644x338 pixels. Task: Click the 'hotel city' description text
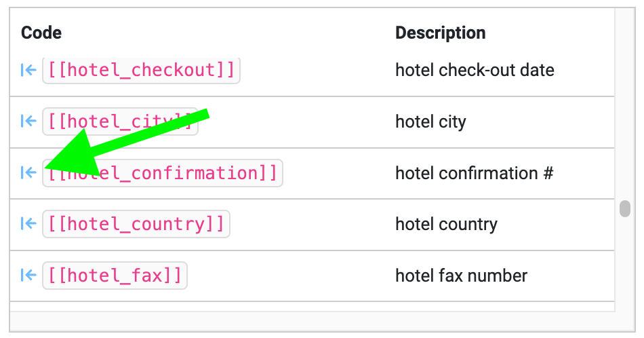pos(431,121)
